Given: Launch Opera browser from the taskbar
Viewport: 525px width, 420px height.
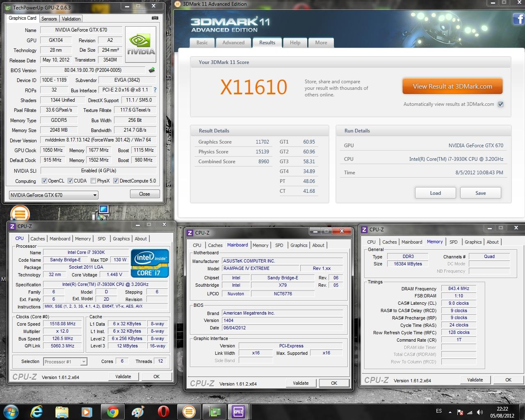Looking at the screenshot, I should (x=163, y=412).
